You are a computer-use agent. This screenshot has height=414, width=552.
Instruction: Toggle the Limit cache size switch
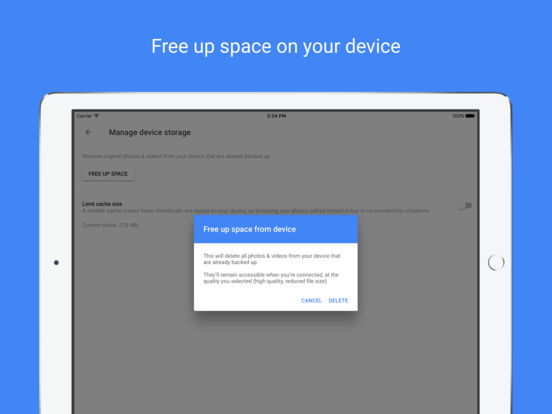point(465,206)
